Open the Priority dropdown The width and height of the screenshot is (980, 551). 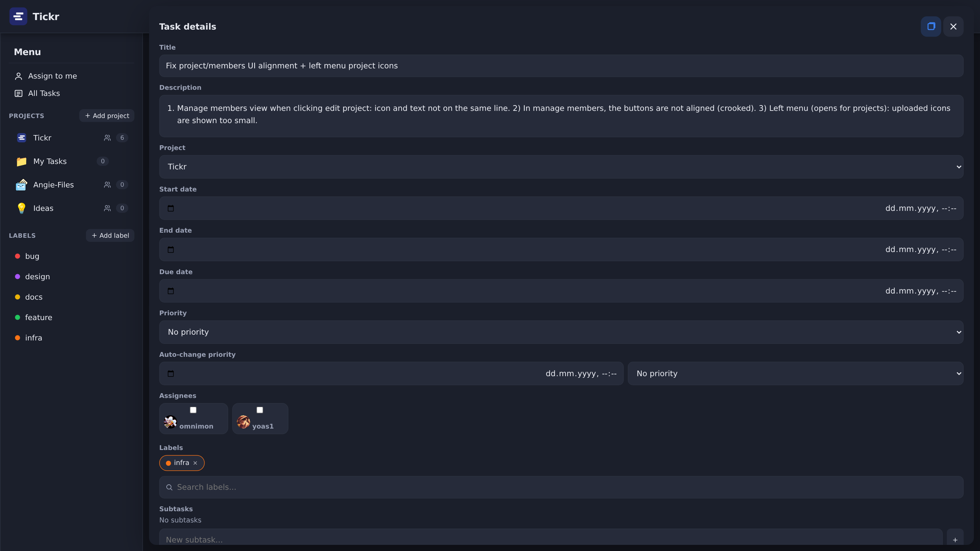561,332
